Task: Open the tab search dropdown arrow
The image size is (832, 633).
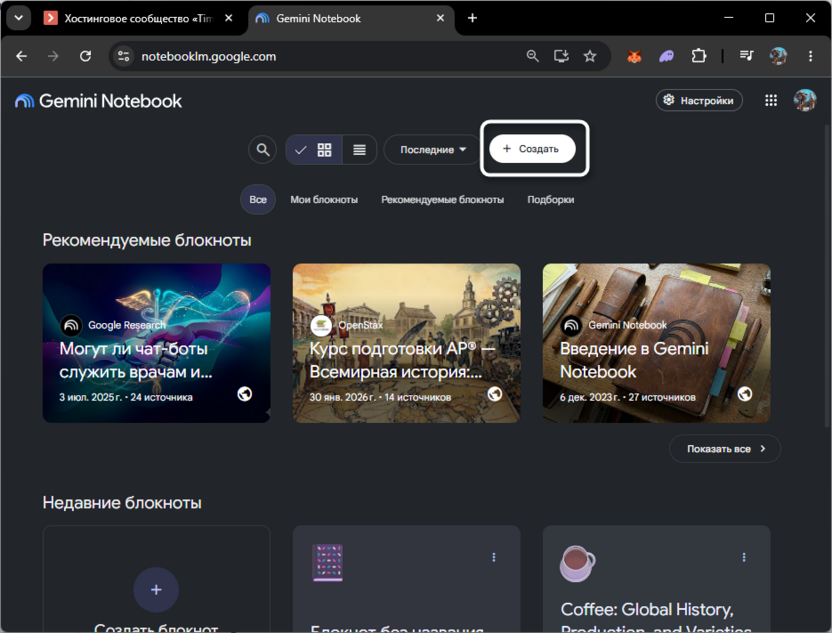Action: 19,18
